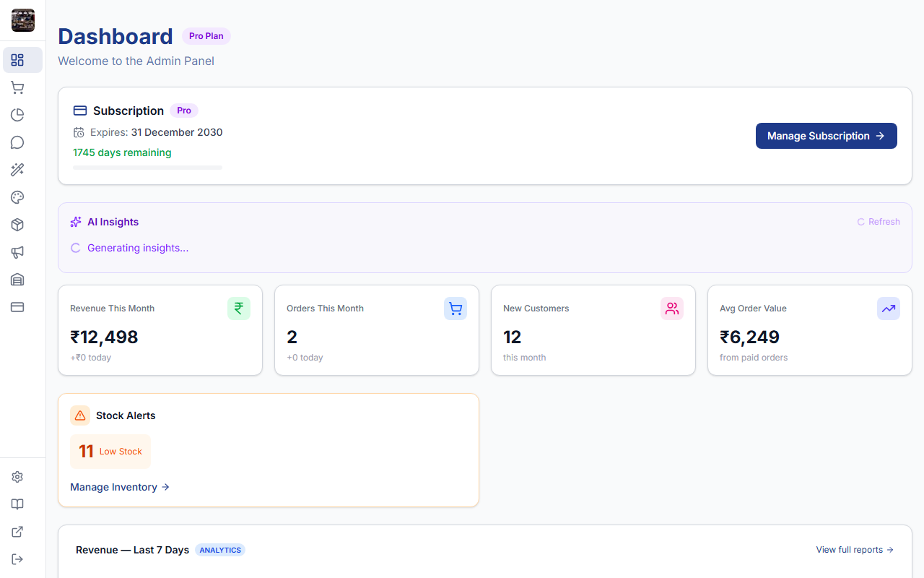Click the store logo thumbnail
This screenshot has height=578, width=924.
[x=23, y=20]
